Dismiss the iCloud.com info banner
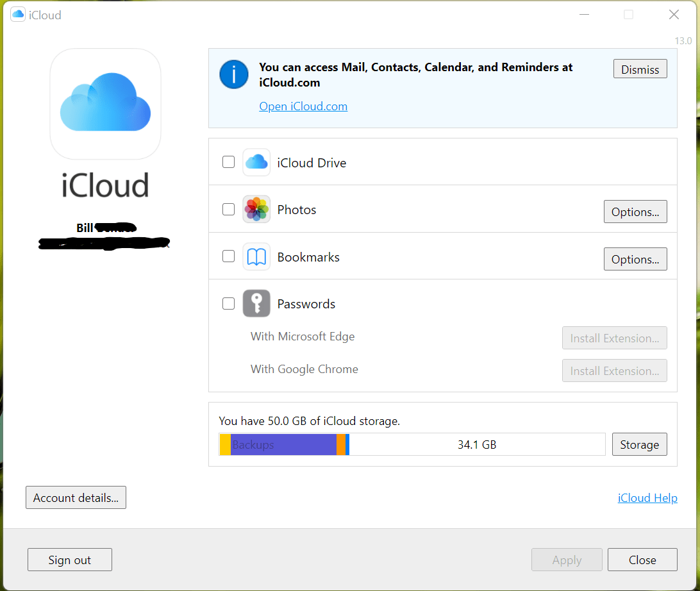Screen dimensions: 700x591 click(640, 69)
